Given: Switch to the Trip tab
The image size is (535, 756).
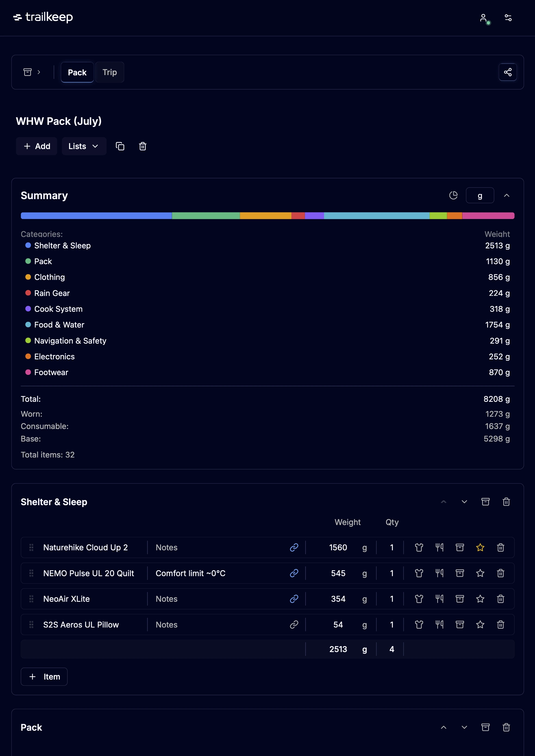Looking at the screenshot, I should (109, 72).
